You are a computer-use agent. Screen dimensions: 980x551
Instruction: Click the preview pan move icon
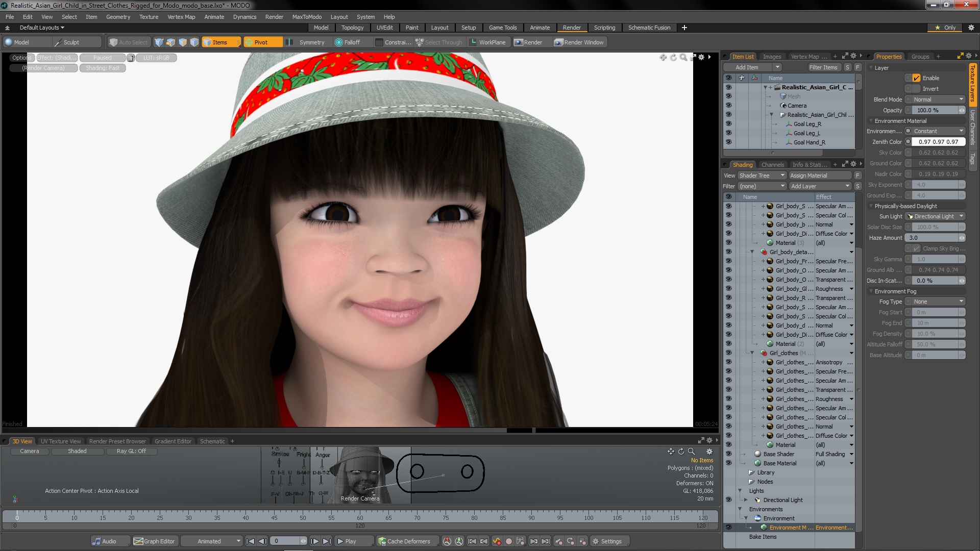coord(663,57)
